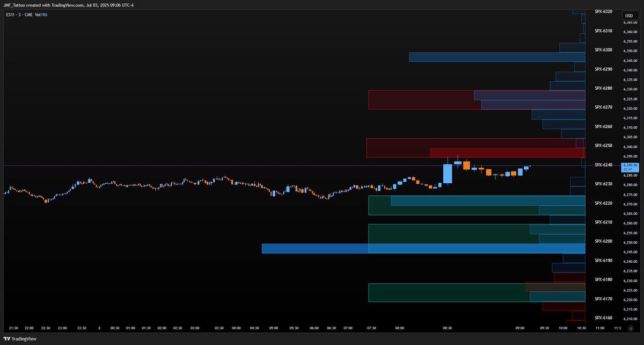Toggle the auto-scale "A" button on price axis
The width and height of the screenshot is (644, 345).
pyautogui.click(x=630, y=328)
